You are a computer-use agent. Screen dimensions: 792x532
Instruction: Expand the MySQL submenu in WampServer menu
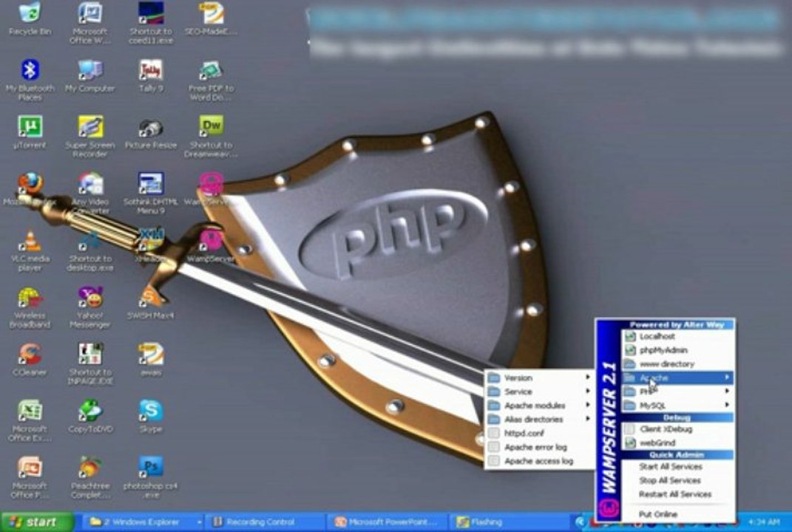pos(678,405)
